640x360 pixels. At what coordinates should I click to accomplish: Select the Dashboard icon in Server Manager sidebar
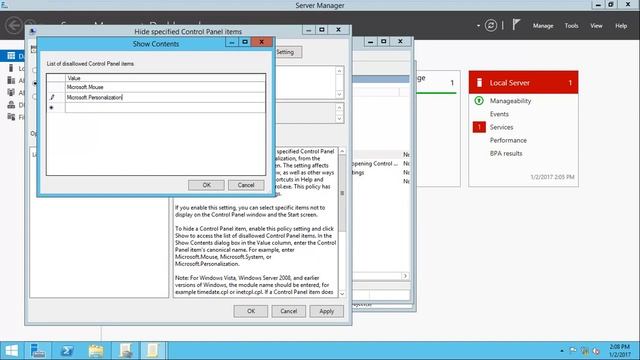tap(11, 56)
